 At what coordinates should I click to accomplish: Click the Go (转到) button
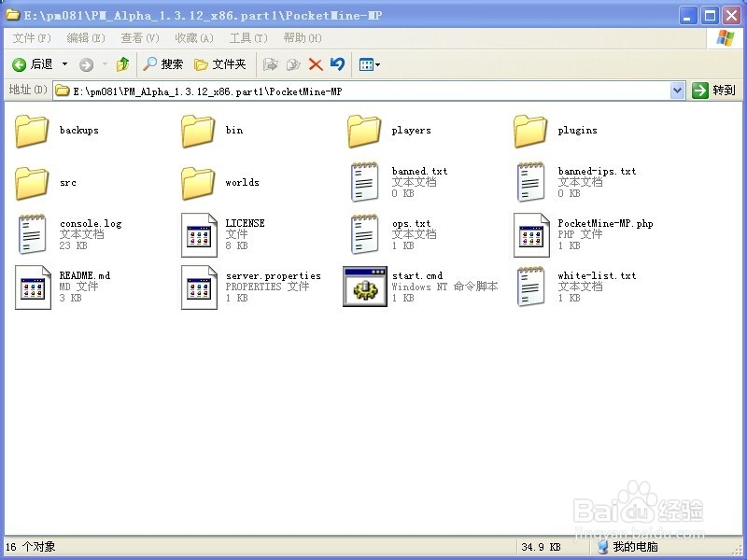[x=713, y=90]
